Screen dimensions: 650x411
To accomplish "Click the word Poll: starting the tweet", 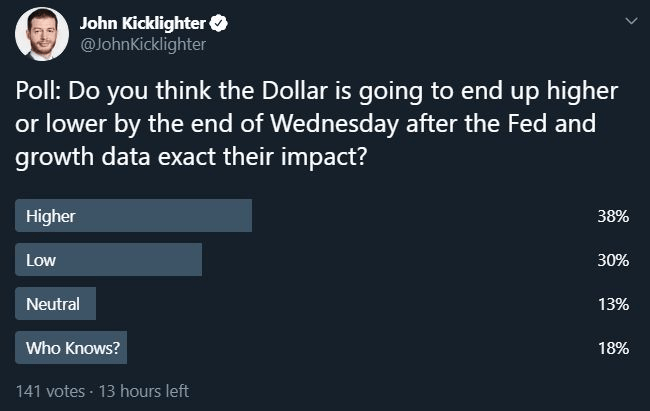I will (x=39, y=90).
